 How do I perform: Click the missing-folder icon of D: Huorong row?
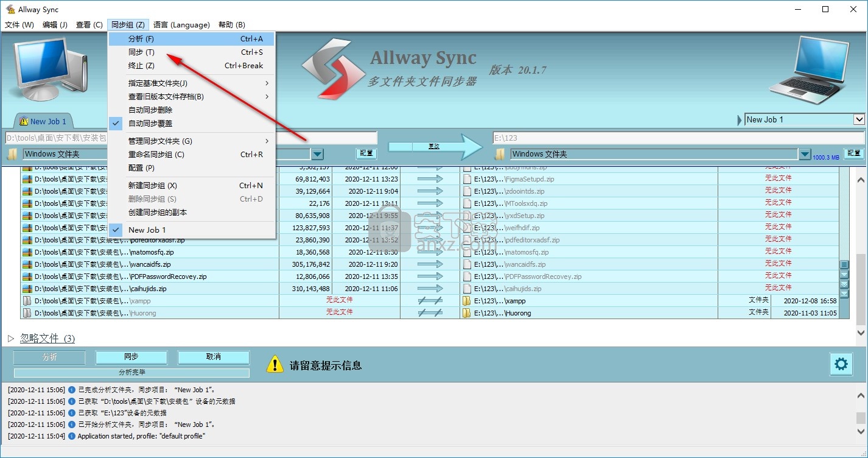[x=27, y=313]
